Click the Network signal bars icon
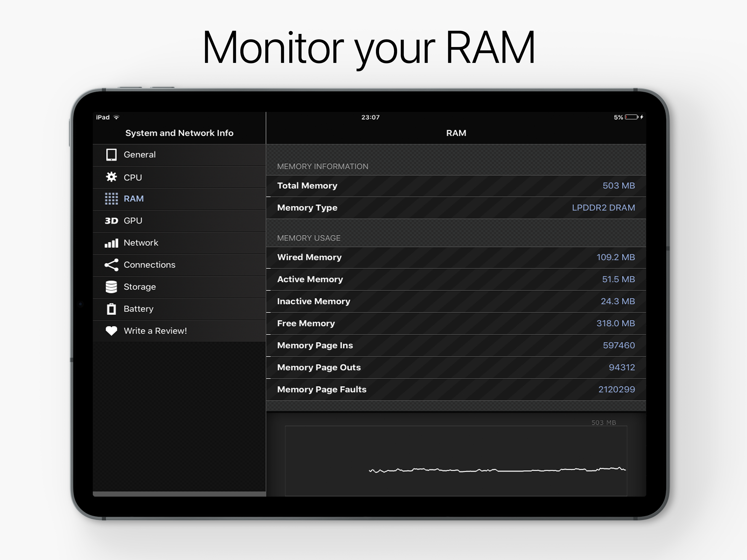Image resolution: width=747 pixels, height=560 pixels. click(x=111, y=243)
